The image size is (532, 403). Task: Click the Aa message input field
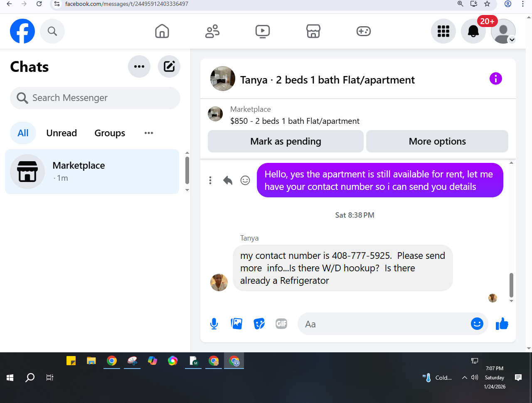pyautogui.click(x=384, y=324)
